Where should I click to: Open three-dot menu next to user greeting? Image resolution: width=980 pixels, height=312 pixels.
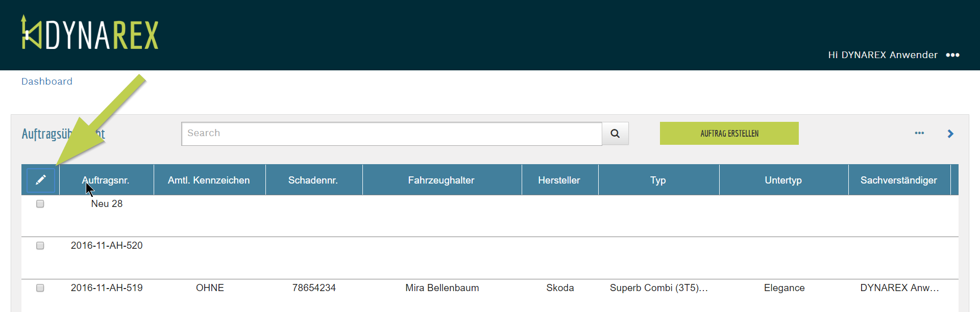pos(952,55)
